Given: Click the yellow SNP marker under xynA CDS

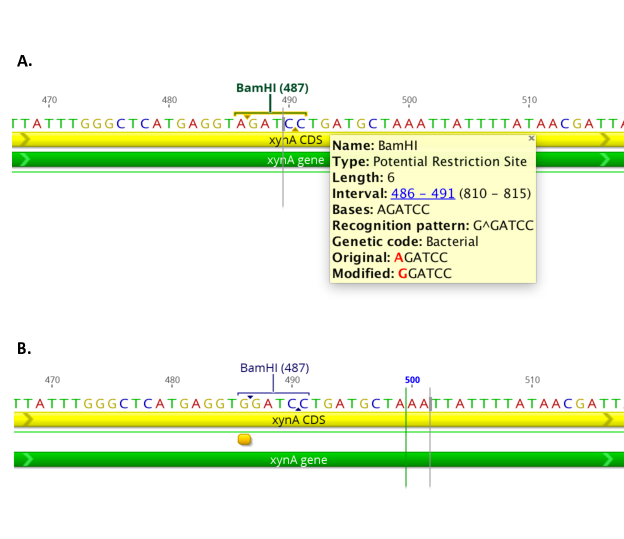Looking at the screenshot, I should click(244, 439).
